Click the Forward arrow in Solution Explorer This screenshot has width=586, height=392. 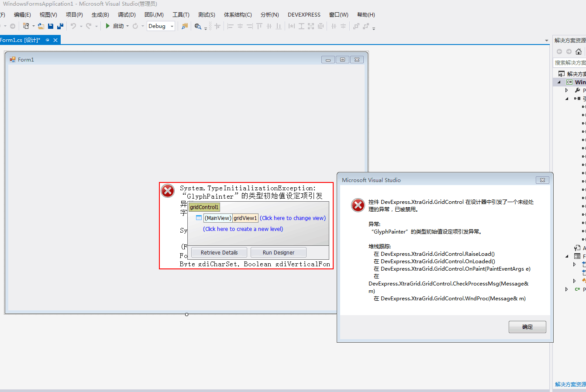tap(569, 52)
